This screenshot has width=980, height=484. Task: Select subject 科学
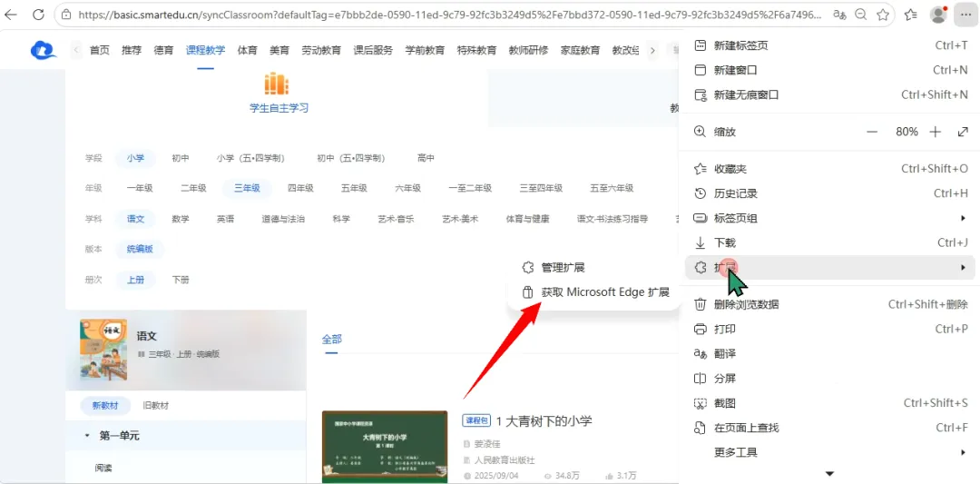[x=341, y=219]
